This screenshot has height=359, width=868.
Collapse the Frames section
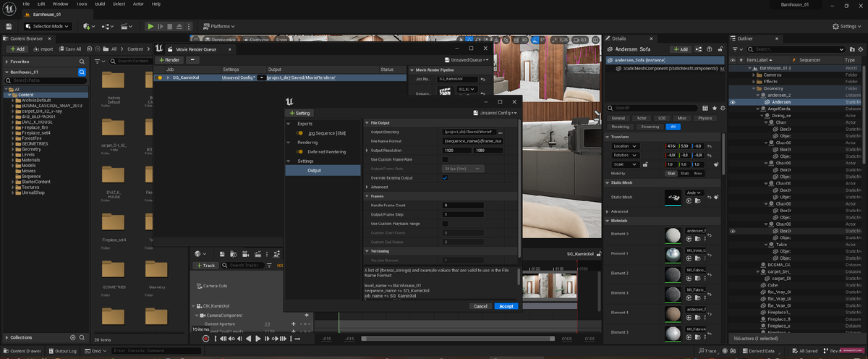pos(367,196)
